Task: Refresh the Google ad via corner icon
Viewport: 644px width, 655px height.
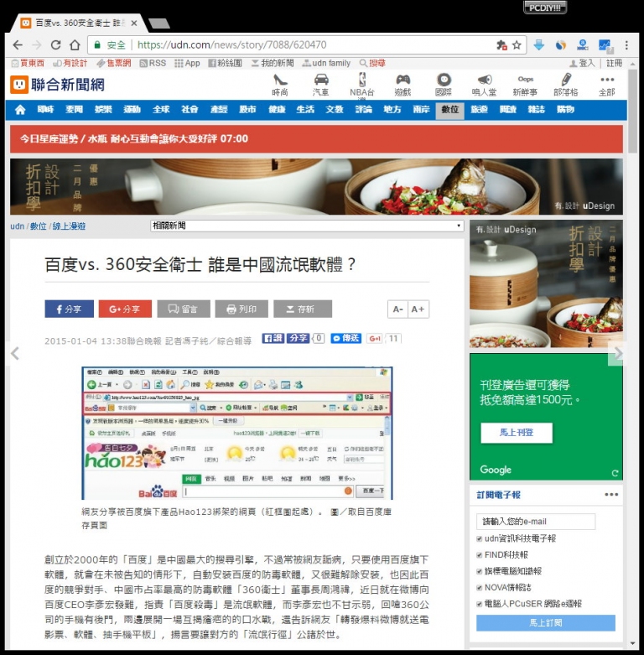Action: tap(615, 473)
